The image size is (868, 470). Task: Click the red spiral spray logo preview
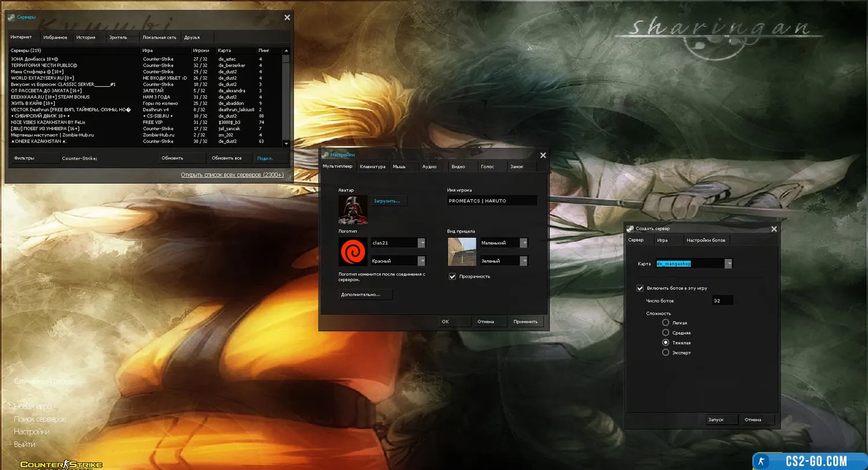point(353,252)
